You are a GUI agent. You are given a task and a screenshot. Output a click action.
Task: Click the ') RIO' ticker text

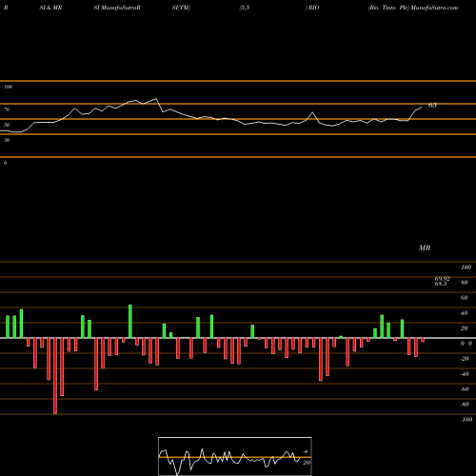tap(312, 8)
